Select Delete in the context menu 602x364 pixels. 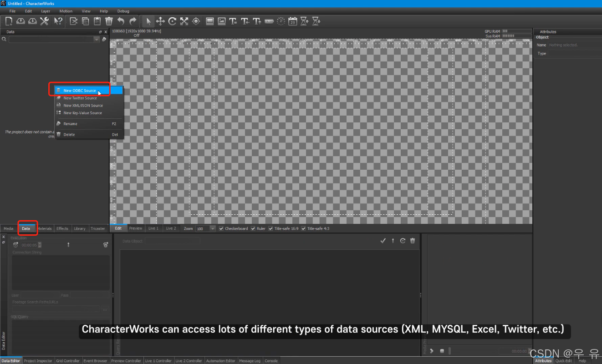click(89, 135)
